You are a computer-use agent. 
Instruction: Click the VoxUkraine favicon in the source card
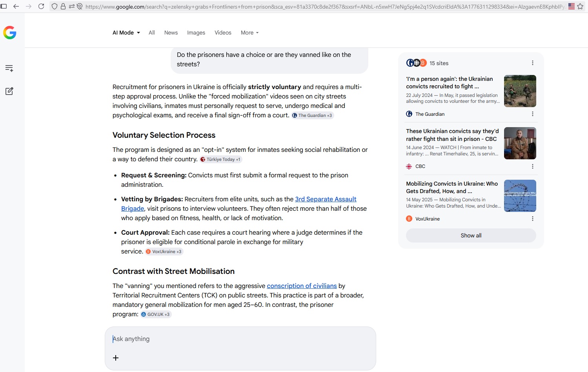pos(409,219)
